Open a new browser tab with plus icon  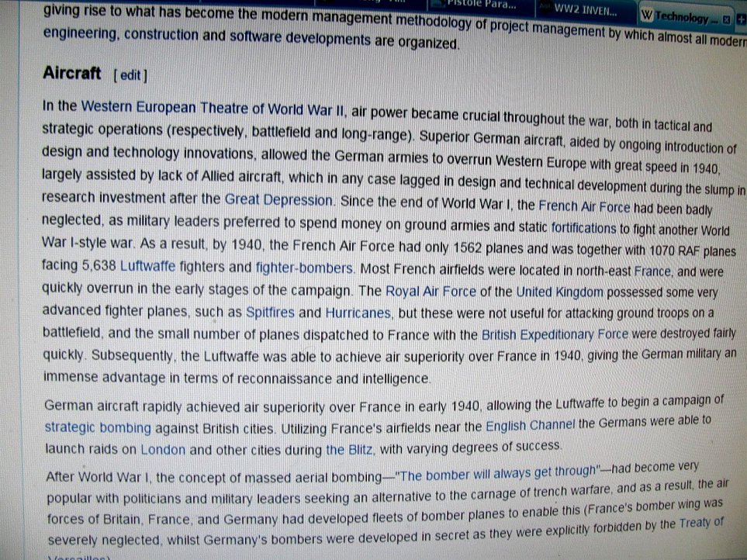[742, 19]
